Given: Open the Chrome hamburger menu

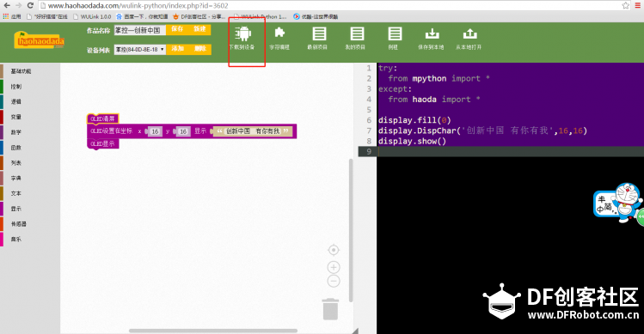Looking at the screenshot, I should pyautogui.click(x=638, y=5).
